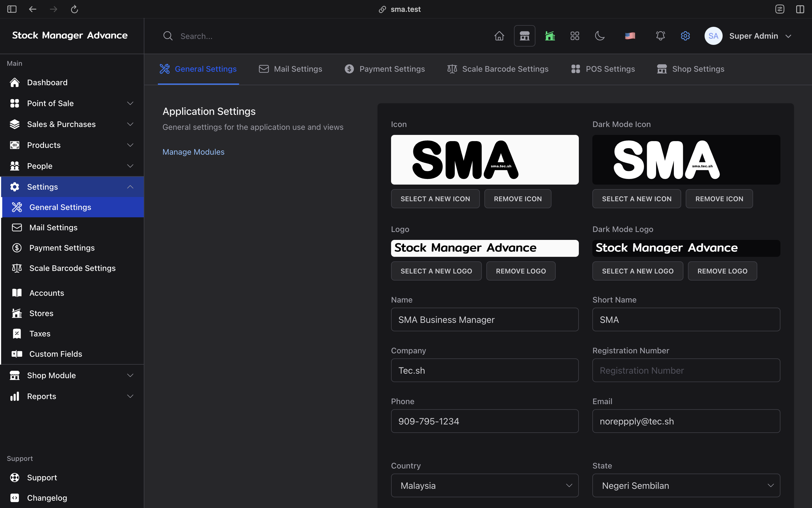Click the Email field noreppply@tec.sh
This screenshot has width=812, height=508.
[686, 421]
